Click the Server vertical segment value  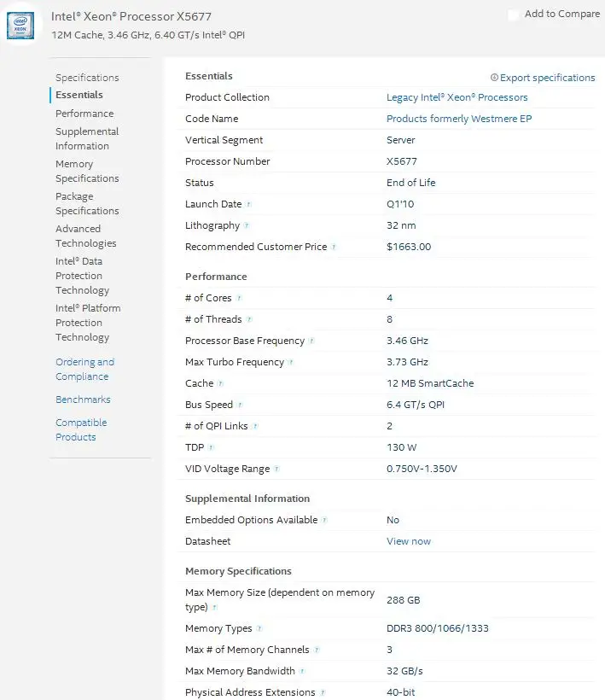[401, 140]
